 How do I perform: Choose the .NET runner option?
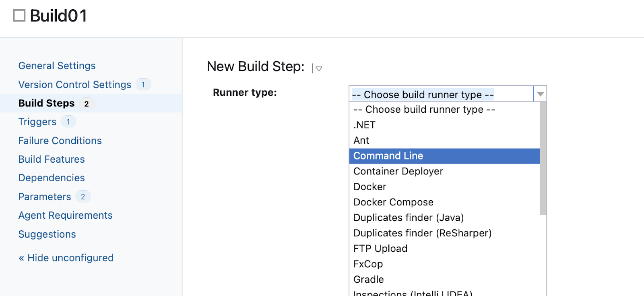(364, 125)
